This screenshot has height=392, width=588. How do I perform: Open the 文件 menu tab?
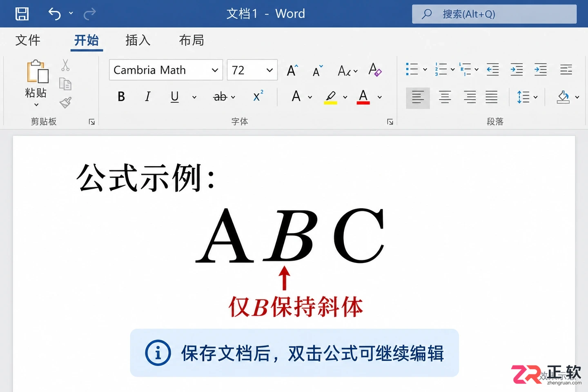click(x=28, y=40)
